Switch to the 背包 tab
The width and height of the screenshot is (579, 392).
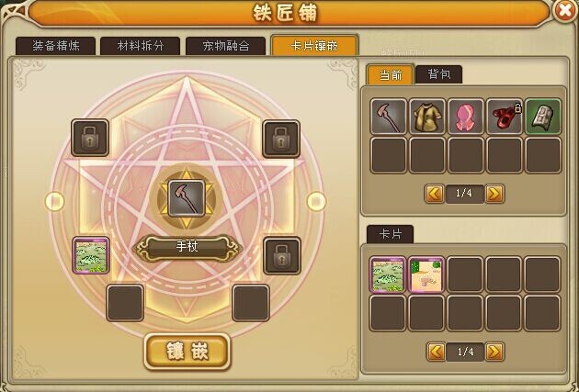click(438, 74)
